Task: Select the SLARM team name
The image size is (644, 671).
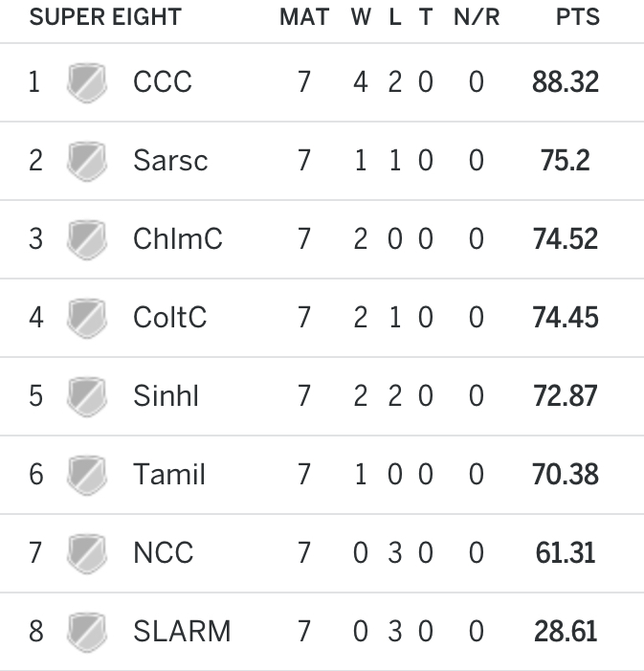Action: 182,632
